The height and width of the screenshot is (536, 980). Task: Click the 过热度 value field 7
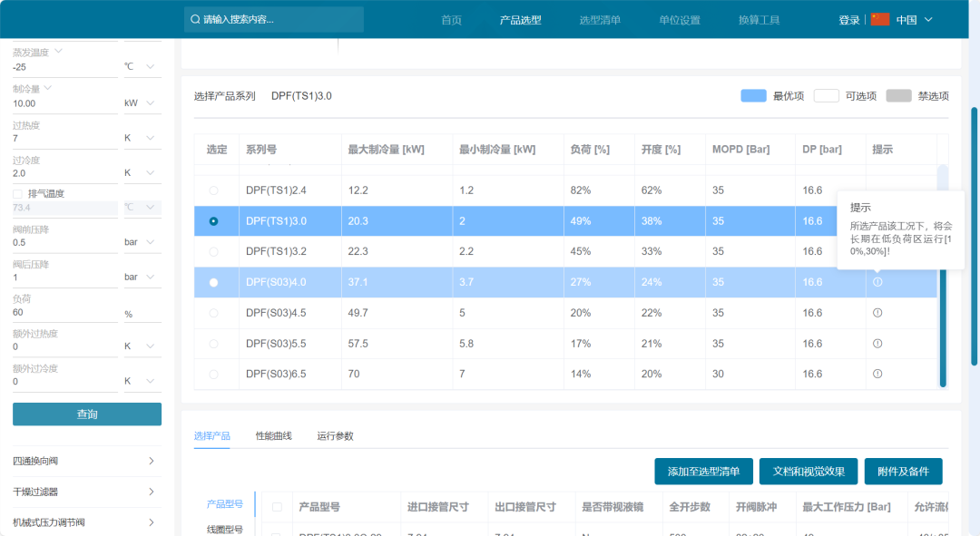[x=65, y=138]
